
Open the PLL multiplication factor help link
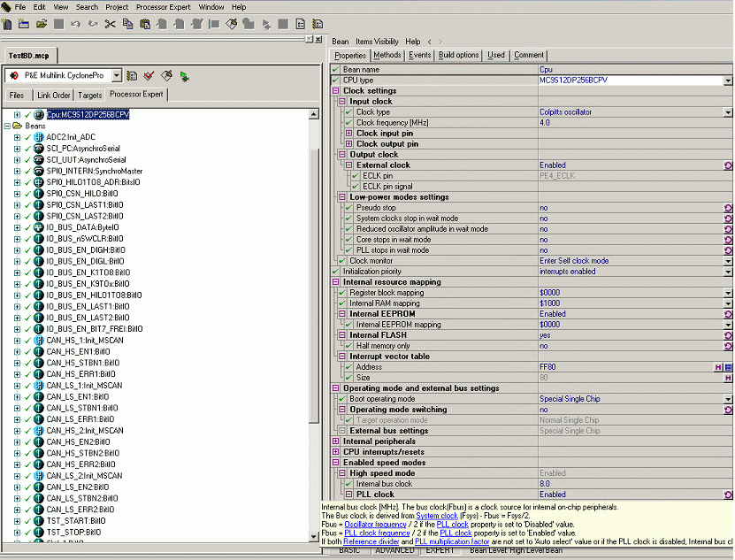[452, 541]
